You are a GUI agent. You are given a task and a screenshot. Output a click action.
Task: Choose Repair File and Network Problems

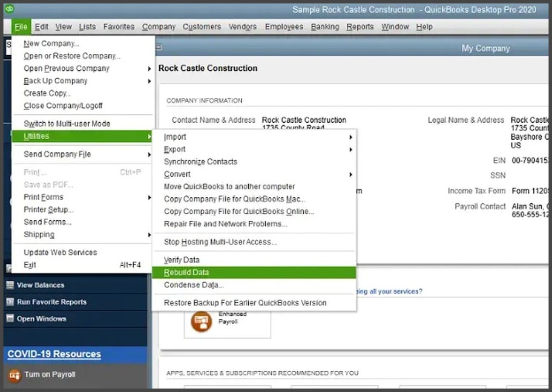click(x=254, y=224)
